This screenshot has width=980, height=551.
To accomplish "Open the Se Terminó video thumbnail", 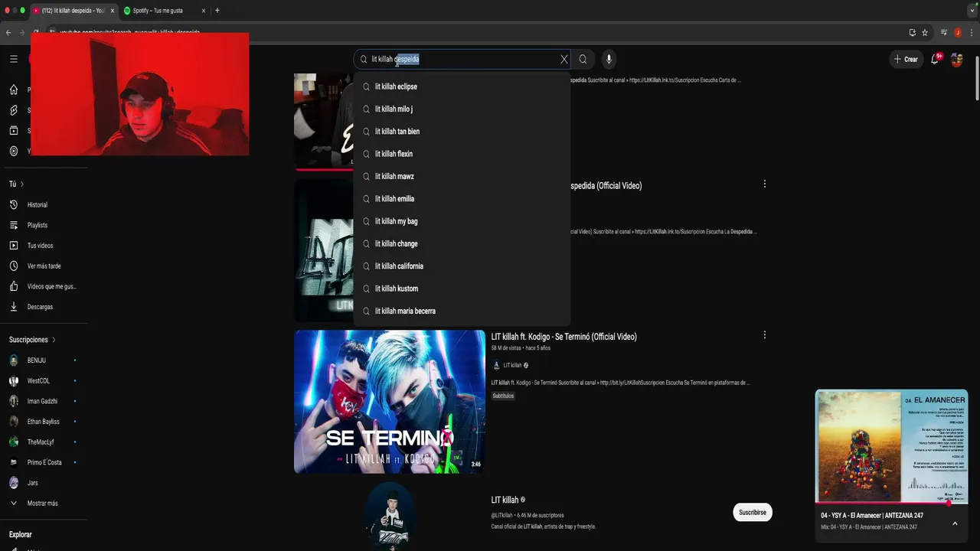I will (x=390, y=402).
